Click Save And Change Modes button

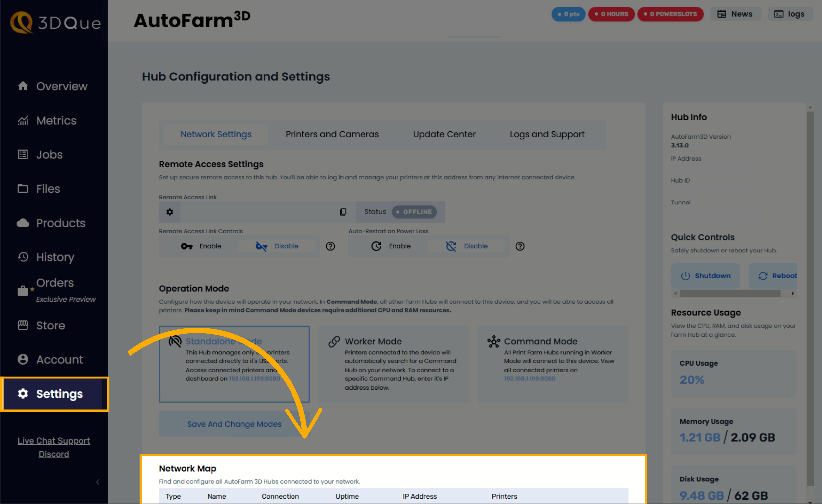pyautogui.click(x=234, y=424)
